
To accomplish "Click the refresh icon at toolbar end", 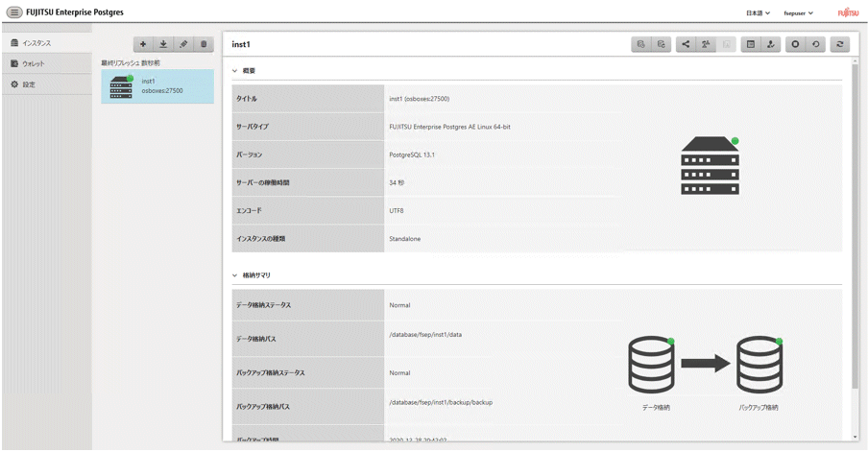I will [840, 44].
